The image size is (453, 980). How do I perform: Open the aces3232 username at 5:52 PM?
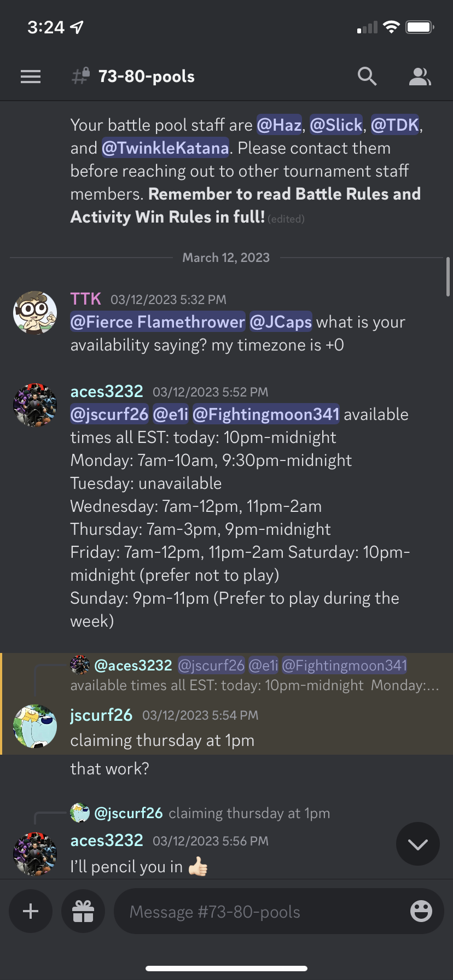pyautogui.click(x=107, y=392)
